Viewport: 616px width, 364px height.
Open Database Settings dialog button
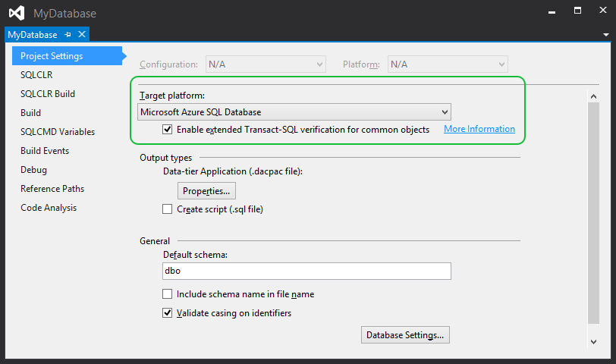(x=405, y=335)
